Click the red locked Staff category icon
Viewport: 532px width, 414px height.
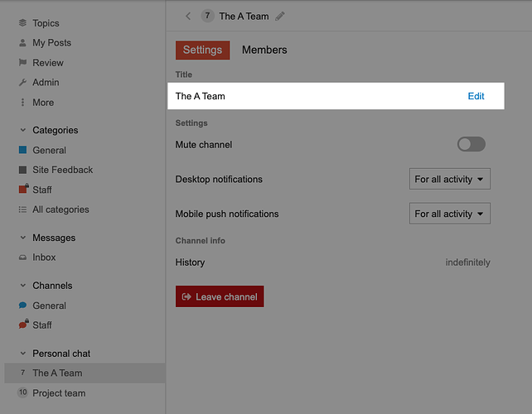tap(23, 189)
